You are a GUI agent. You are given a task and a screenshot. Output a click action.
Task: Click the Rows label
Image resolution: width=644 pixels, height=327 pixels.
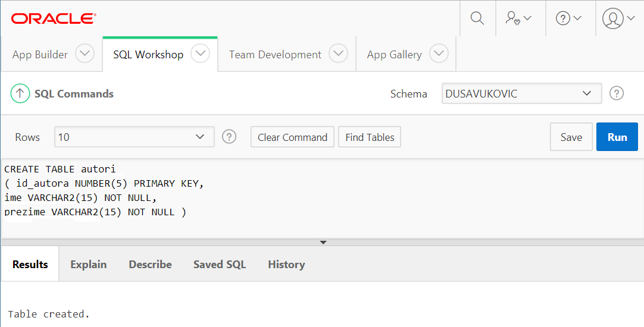(27, 137)
